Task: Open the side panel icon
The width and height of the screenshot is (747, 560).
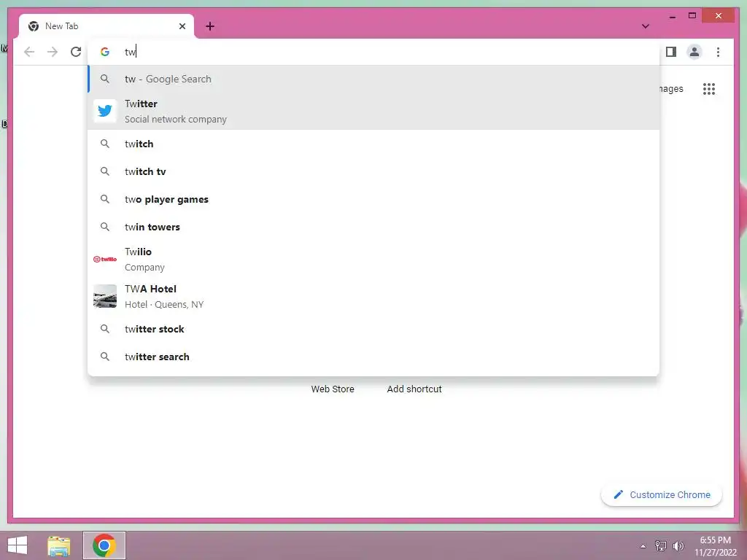Action: 671,52
